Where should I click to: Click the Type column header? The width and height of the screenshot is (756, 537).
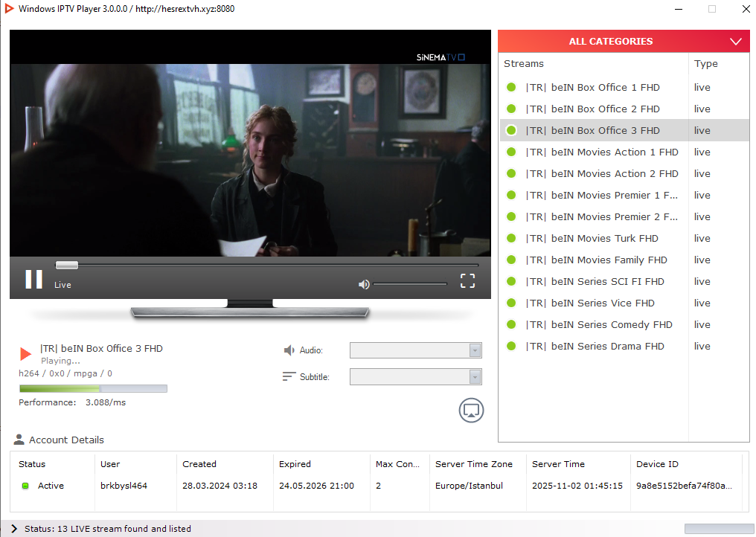(x=705, y=64)
